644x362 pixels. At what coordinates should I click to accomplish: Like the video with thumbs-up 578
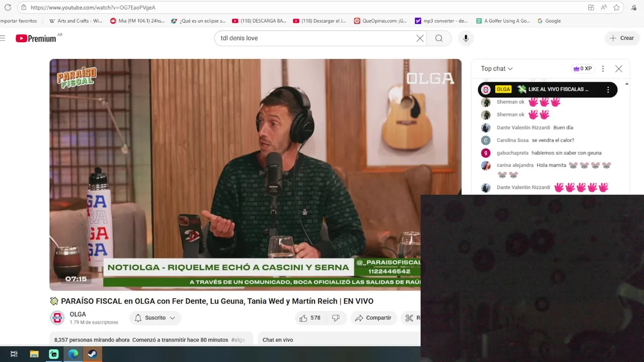click(310, 318)
